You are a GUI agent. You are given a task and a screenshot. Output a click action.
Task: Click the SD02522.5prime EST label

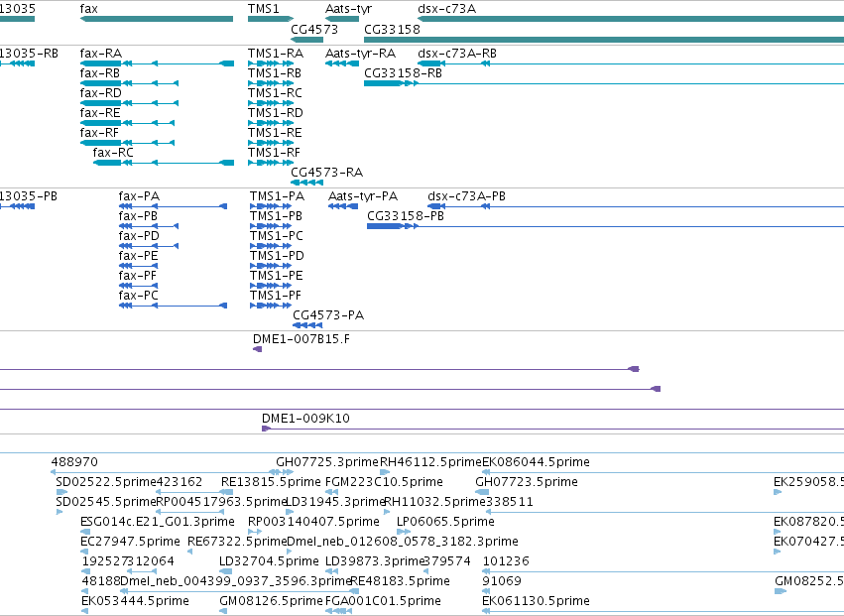[x=106, y=482]
